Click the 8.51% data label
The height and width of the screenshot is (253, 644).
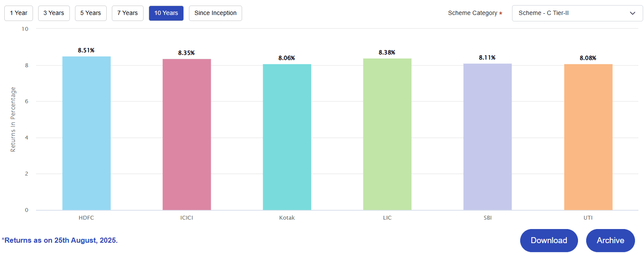pos(86,51)
